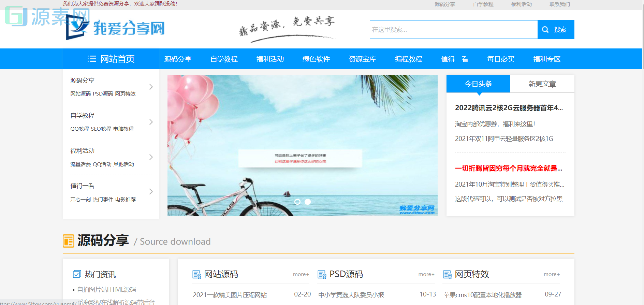The image size is (644, 305).
Task: Open 源码分享 in the nav bar
Action: (x=178, y=59)
